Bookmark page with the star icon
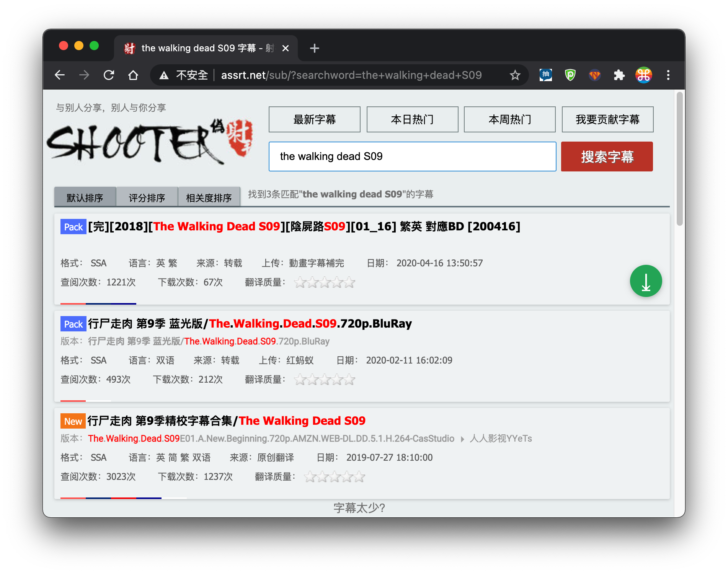 [x=515, y=75]
